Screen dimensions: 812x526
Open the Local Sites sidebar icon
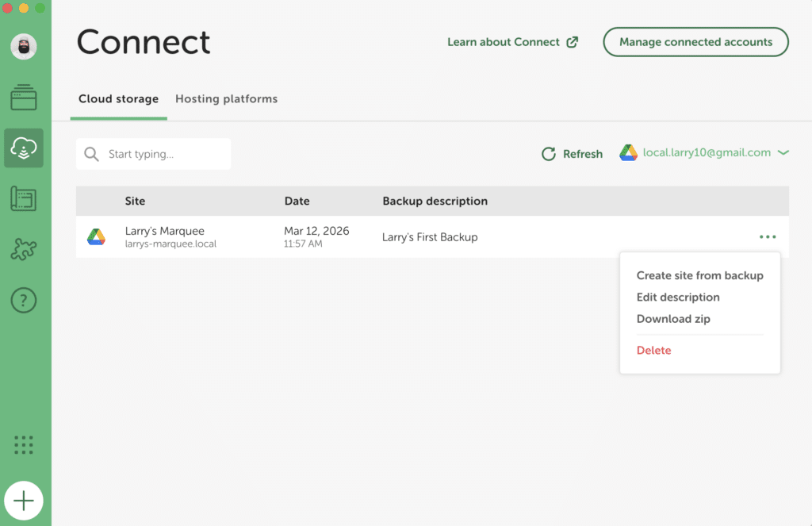(24, 98)
